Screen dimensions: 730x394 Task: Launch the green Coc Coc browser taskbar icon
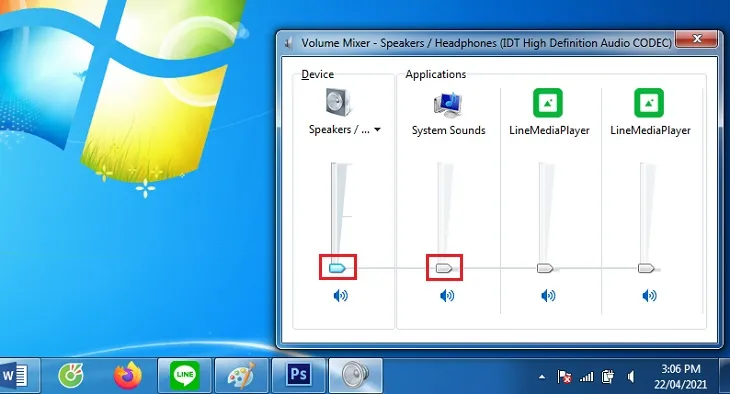tap(71, 375)
